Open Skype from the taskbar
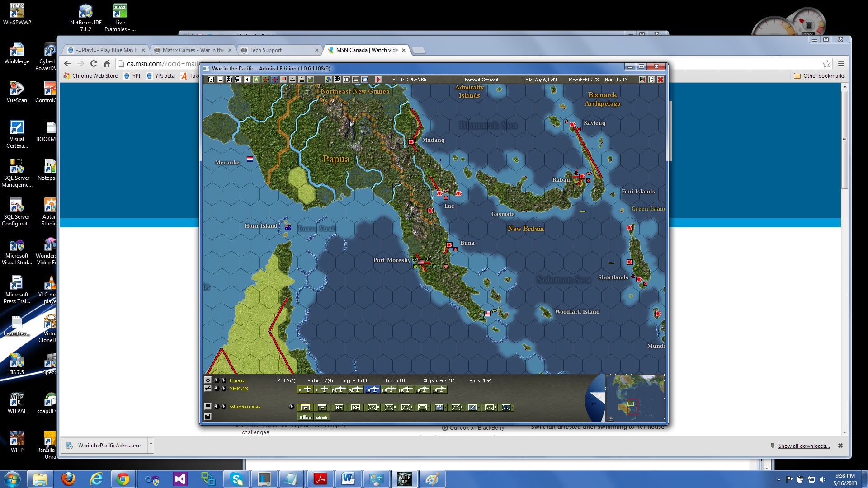Image resolution: width=868 pixels, height=488 pixels. click(x=236, y=479)
